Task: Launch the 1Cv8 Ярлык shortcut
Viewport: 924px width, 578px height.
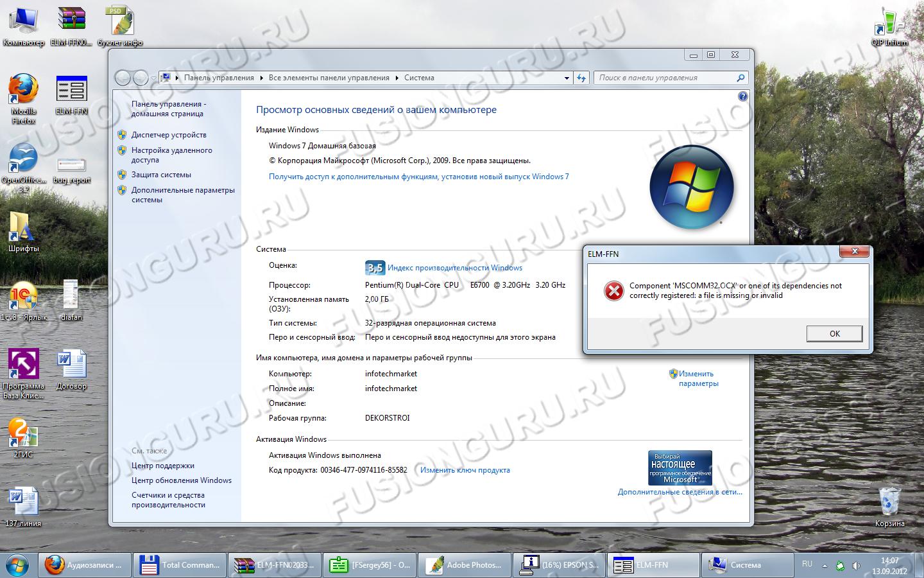Action: [23, 301]
